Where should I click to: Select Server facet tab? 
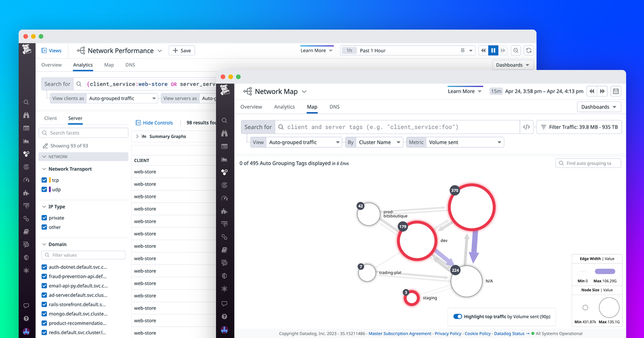pyautogui.click(x=75, y=118)
